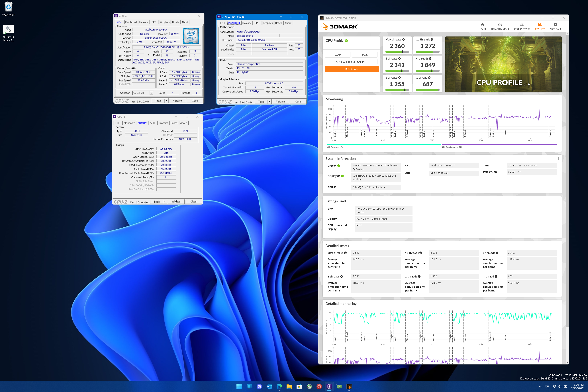Screen dimensions: 588x392
Task: Click the CPU PROFILE preview image
Action: 503,64
